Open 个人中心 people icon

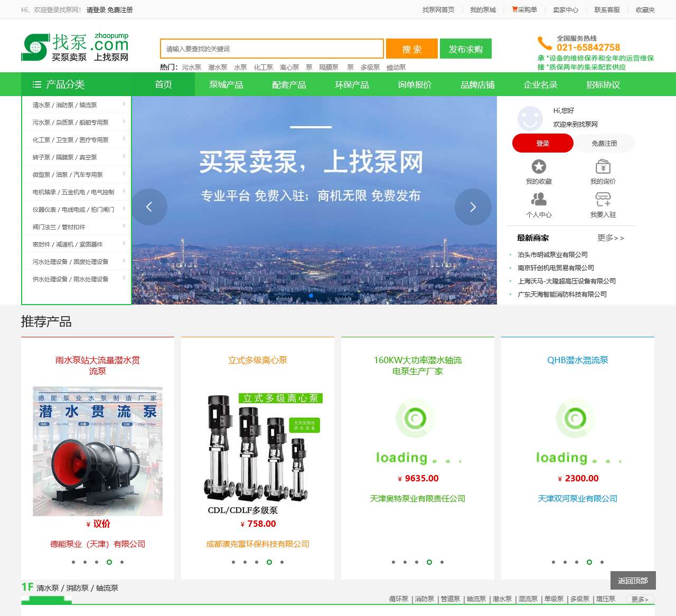(539, 200)
